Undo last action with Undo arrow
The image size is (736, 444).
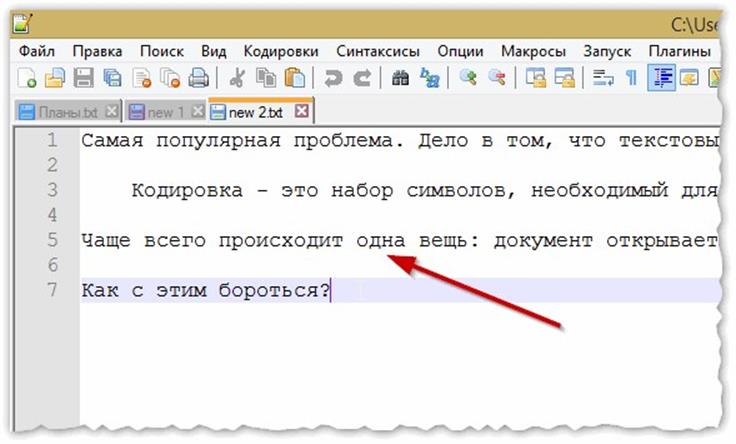pyautogui.click(x=333, y=78)
